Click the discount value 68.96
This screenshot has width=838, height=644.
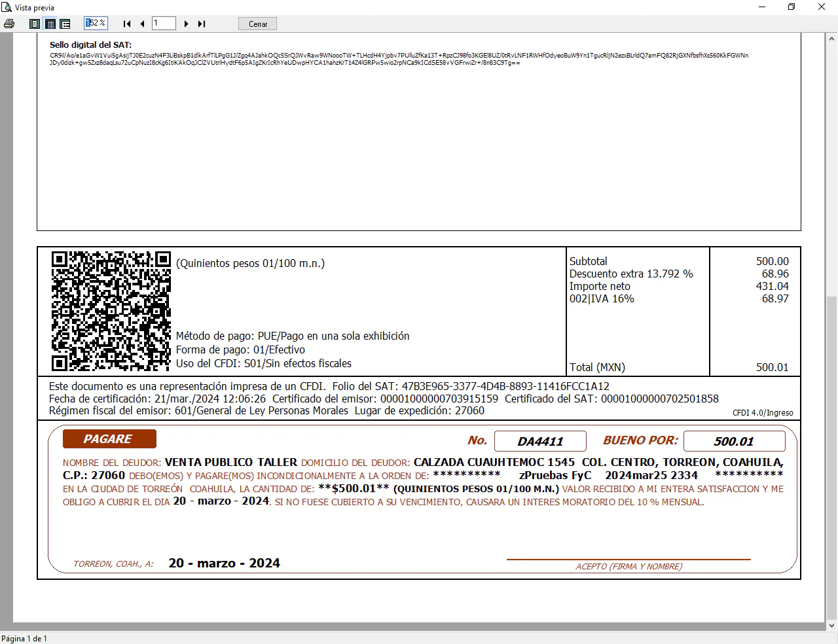(x=775, y=274)
